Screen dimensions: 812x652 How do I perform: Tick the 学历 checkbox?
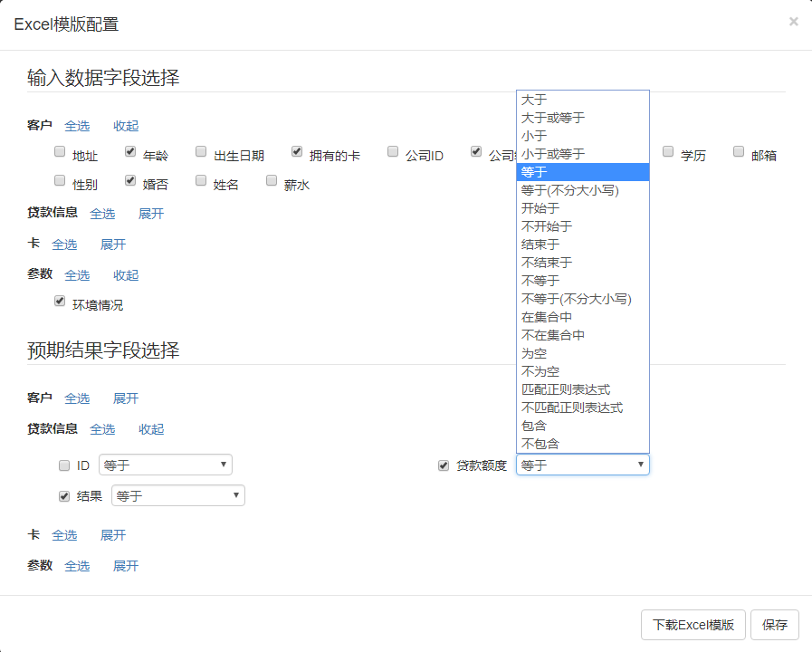click(x=668, y=152)
